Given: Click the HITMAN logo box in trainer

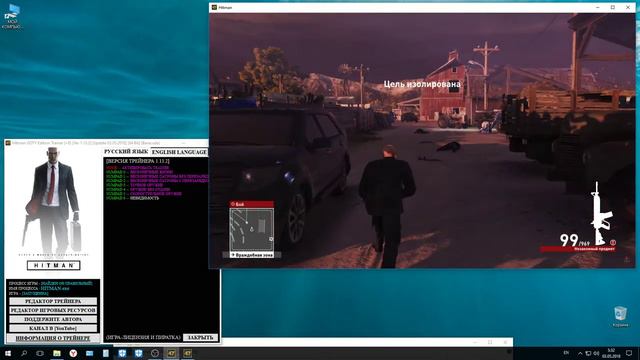Looking at the screenshot, I should tap(53, 265).
